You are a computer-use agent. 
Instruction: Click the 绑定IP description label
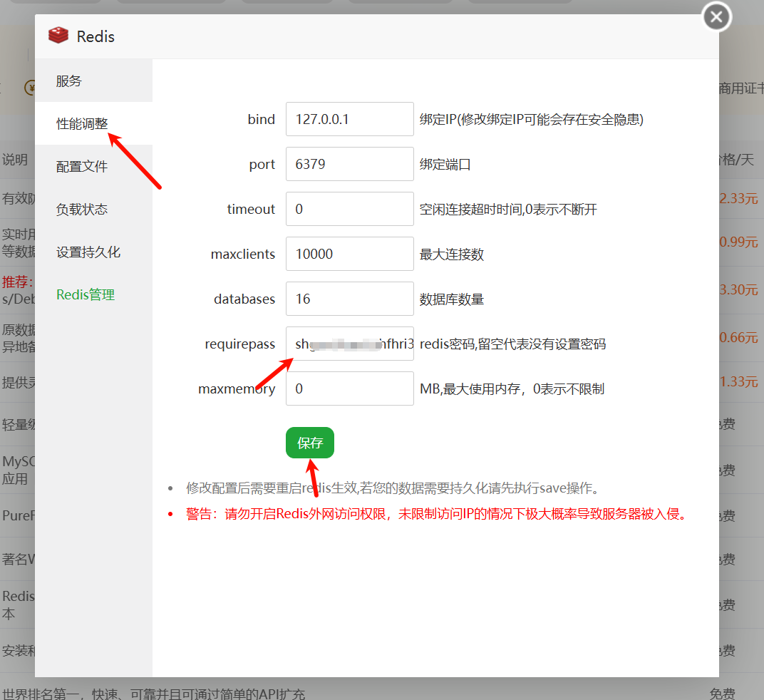(x=531, y=119)
